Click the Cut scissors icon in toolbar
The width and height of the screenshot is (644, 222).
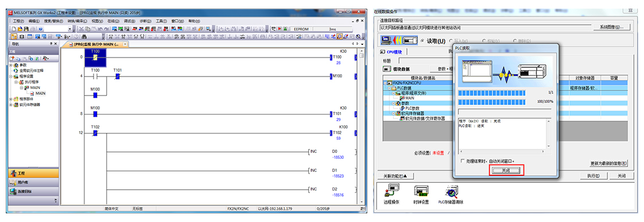(x=82, y=29)
